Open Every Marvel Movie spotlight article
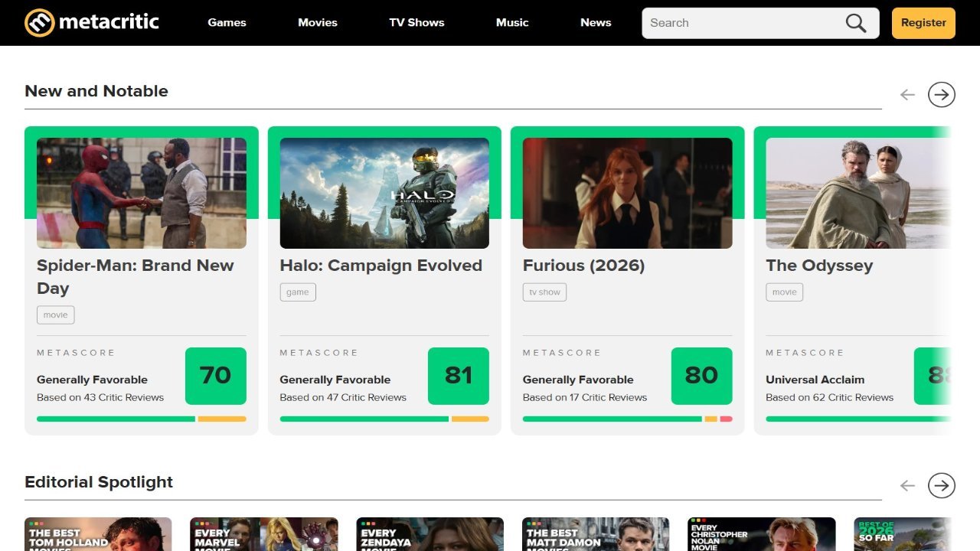980x551 pixels. 264,534
